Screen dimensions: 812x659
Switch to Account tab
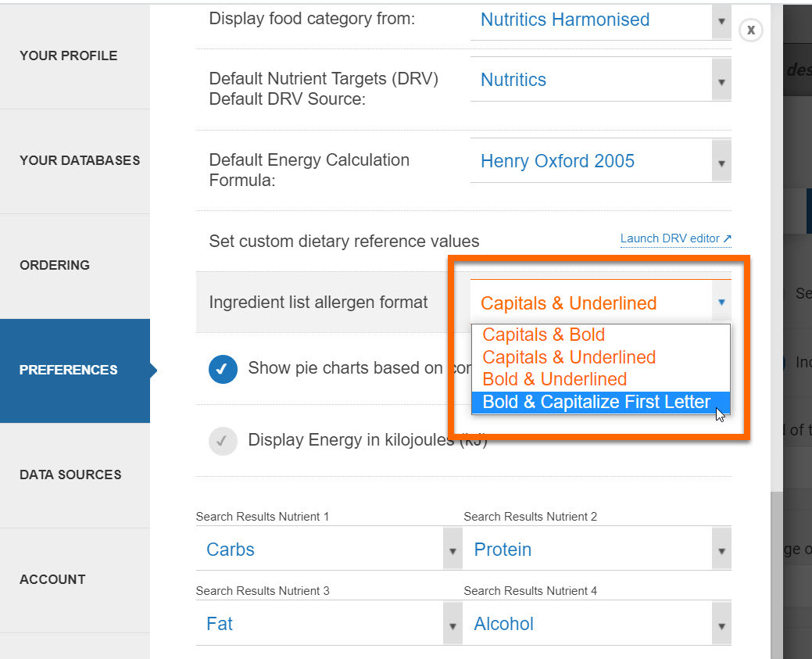click(x=52, y=579)
